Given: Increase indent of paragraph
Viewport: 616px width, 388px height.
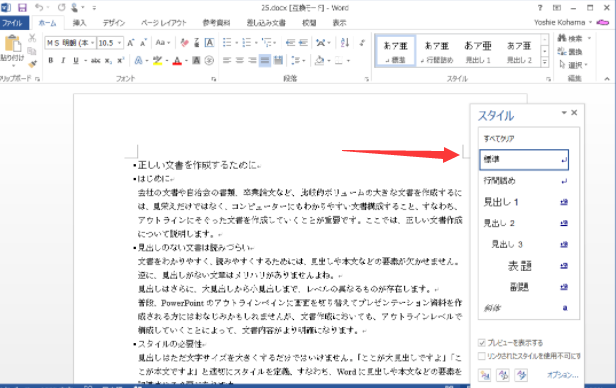Looking at the screenshot, I should pyautogui.click(x=303, y=42).
